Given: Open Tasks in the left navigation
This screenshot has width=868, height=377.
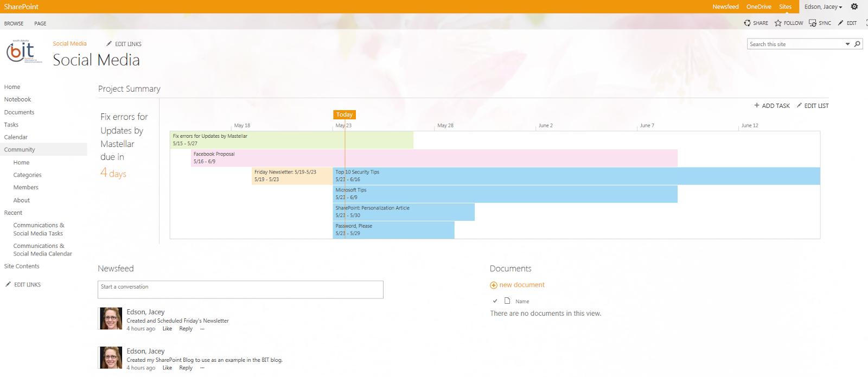Looking at the screenshot, I should pos(11,125).
